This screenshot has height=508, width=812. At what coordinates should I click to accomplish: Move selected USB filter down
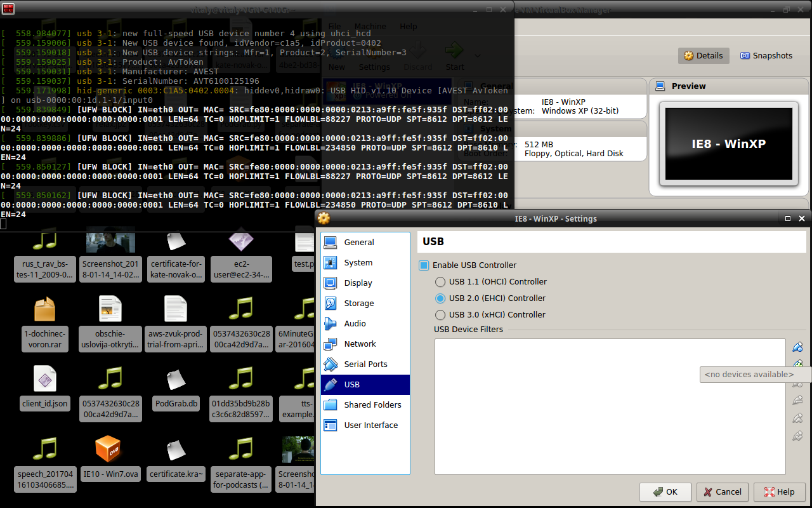[x=798, y=436]
